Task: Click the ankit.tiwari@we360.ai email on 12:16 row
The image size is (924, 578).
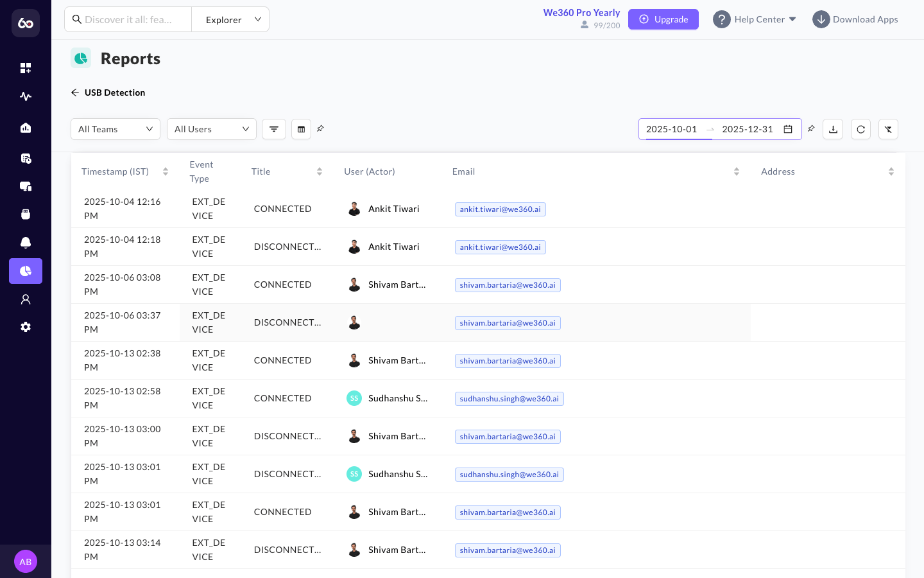Action: (501, 209)
